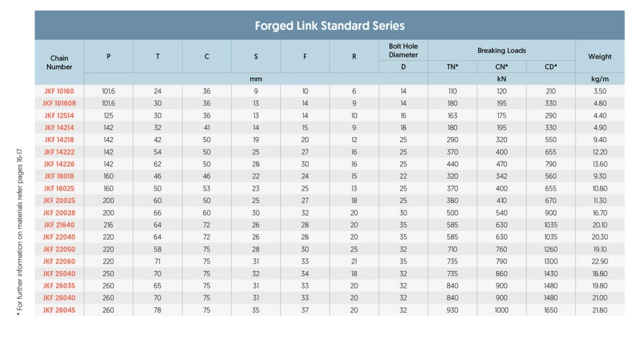Click the JKF 16025 chain number

tap(59, 189)
